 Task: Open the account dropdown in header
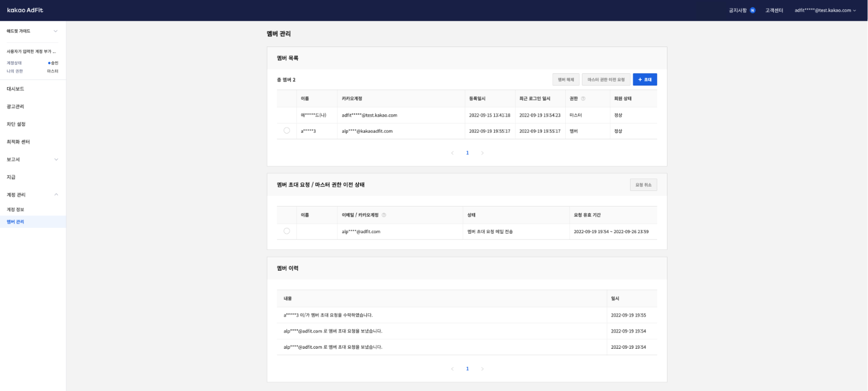click(825, 10)
